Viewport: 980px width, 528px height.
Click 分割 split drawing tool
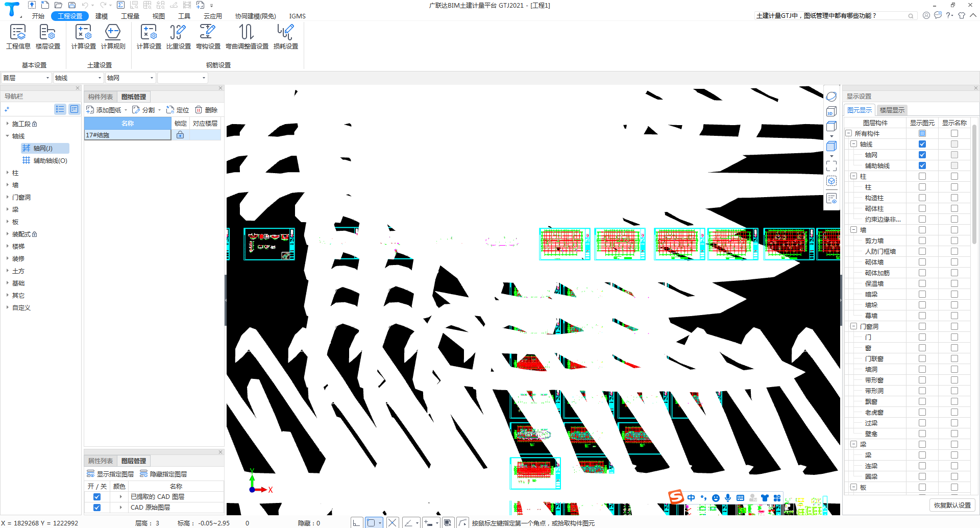click(x=143, y=110)
